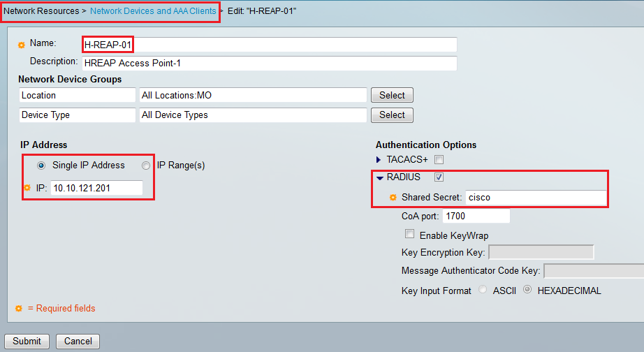This screenshot has height=352, width=644.
Task: Open the Network Devices and AAA Clients link
Action: point(153,11)
